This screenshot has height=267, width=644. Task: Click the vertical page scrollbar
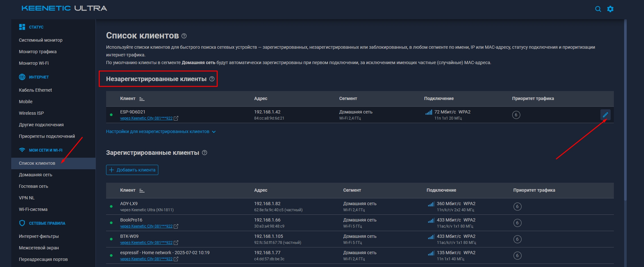click(x=625, y=109)
